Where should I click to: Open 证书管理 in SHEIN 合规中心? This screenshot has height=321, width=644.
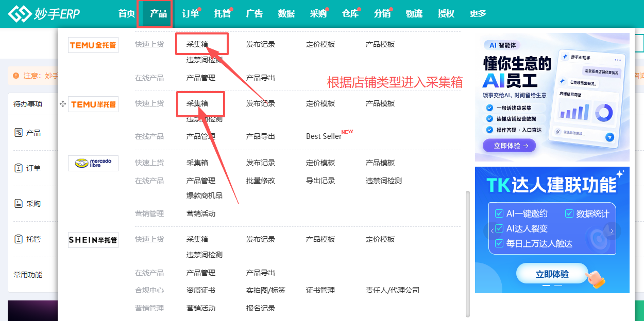320,290
